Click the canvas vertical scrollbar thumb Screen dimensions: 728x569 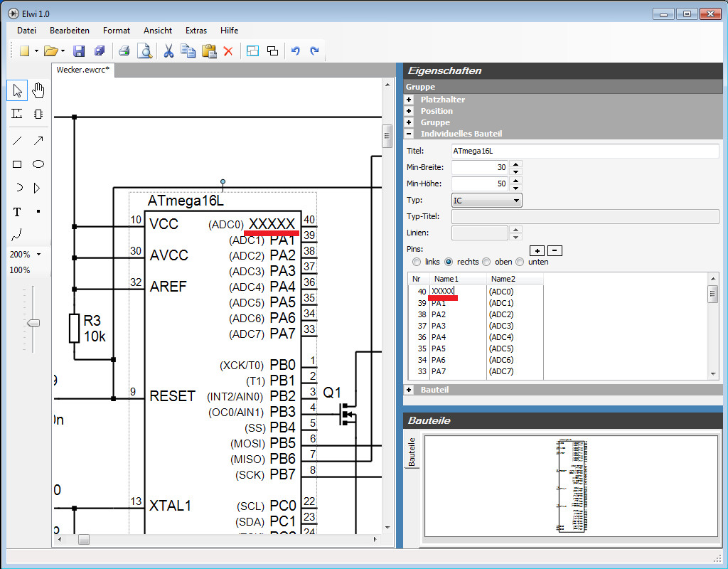point(387,136)
